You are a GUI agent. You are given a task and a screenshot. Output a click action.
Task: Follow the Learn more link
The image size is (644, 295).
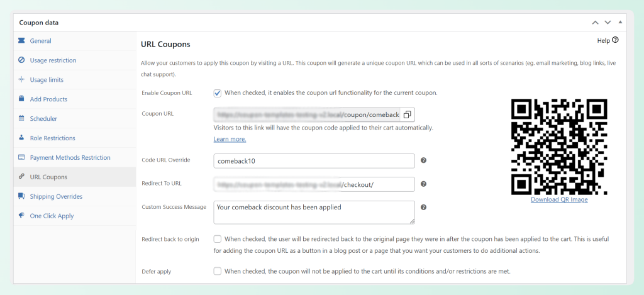point(230,139)
